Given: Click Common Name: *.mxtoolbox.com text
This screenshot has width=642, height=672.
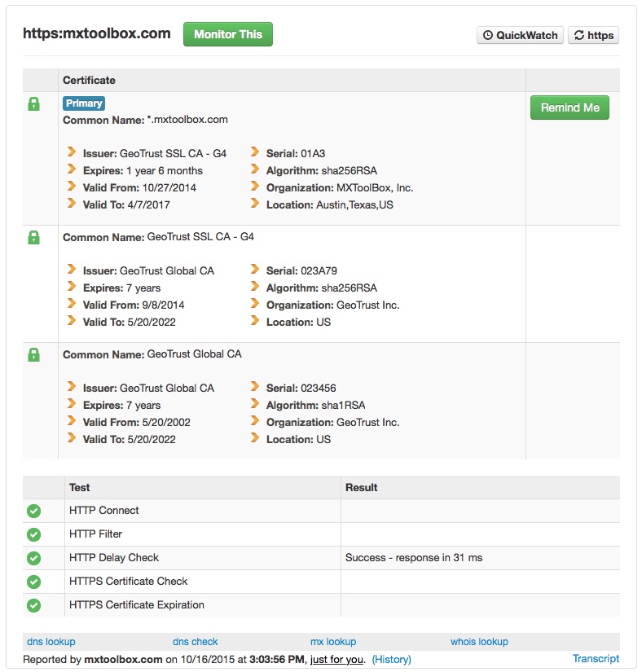Looking at the screenshot, I should (145, 120).
